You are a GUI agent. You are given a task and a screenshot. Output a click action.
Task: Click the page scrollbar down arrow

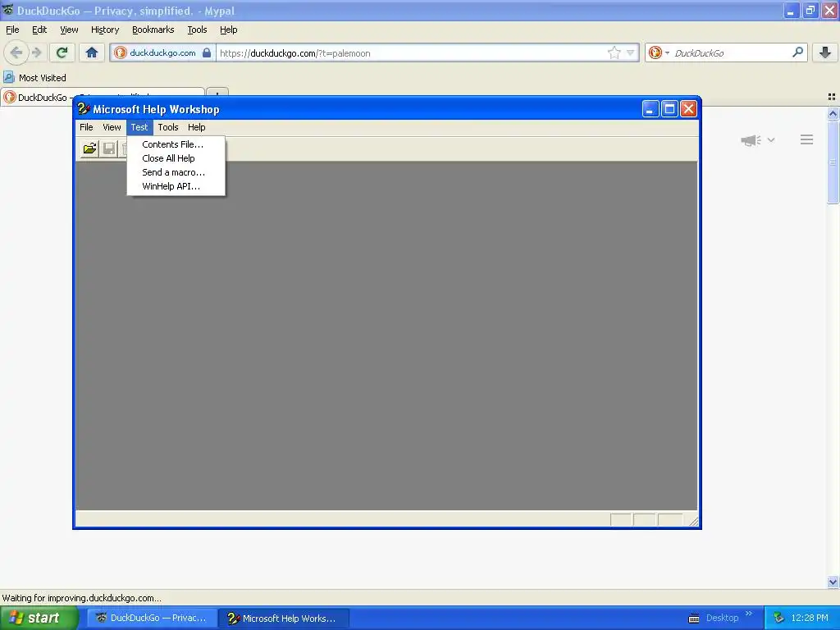(x=833, y=582)
